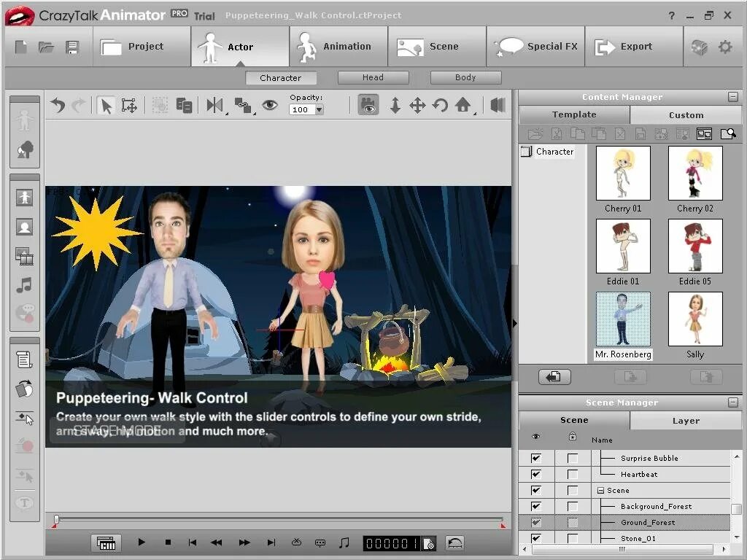Click the duplicate objects icon

click(184, 105)
